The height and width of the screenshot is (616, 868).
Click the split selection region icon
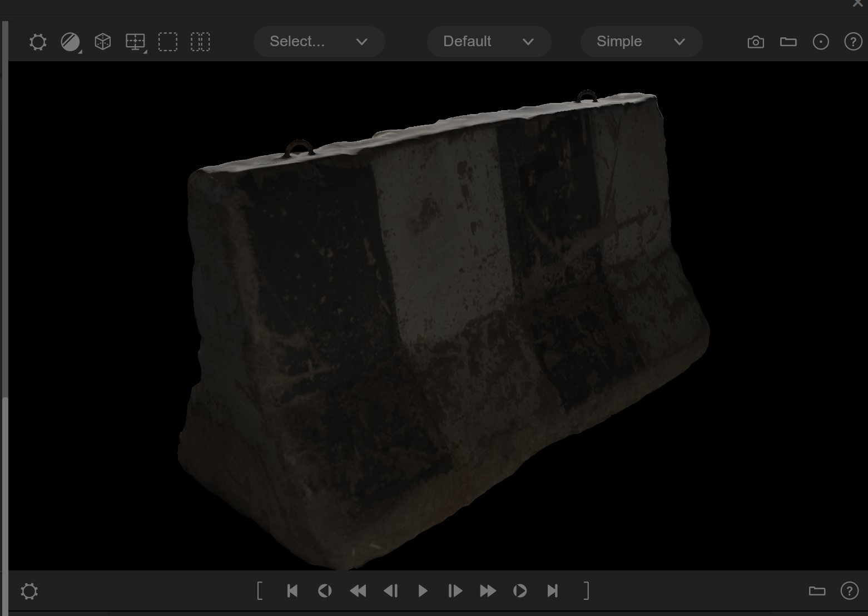[199, 41]
